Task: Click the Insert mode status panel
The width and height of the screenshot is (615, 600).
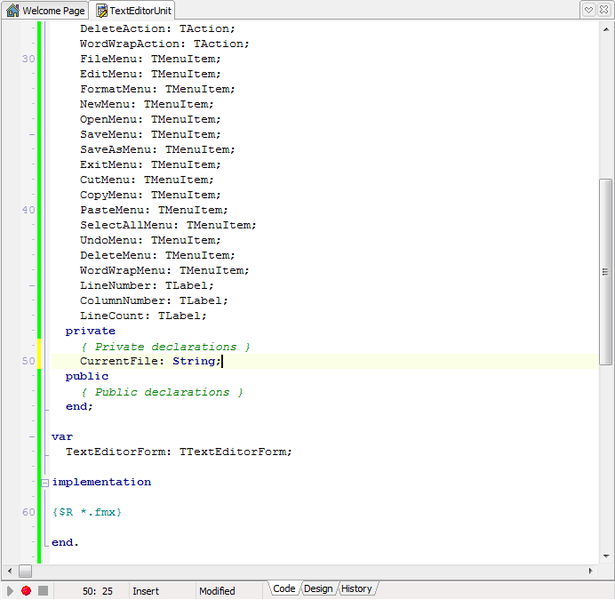Action: tap(162, 591)
